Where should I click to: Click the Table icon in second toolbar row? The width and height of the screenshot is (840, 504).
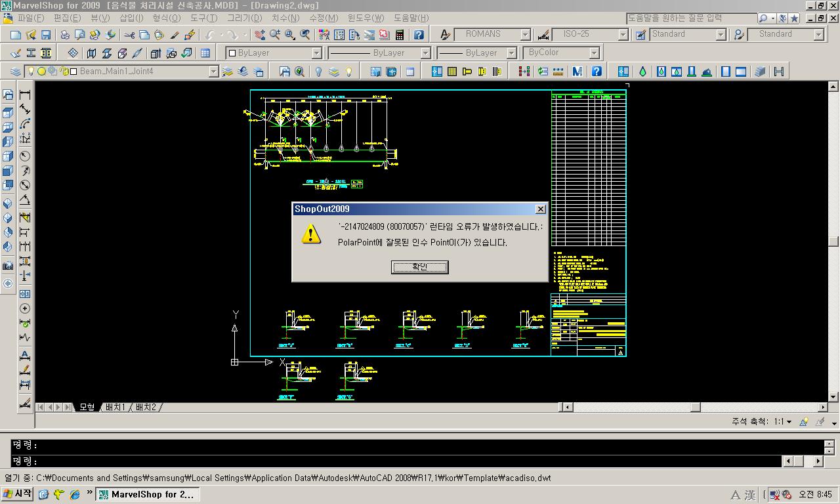point(205,53)
